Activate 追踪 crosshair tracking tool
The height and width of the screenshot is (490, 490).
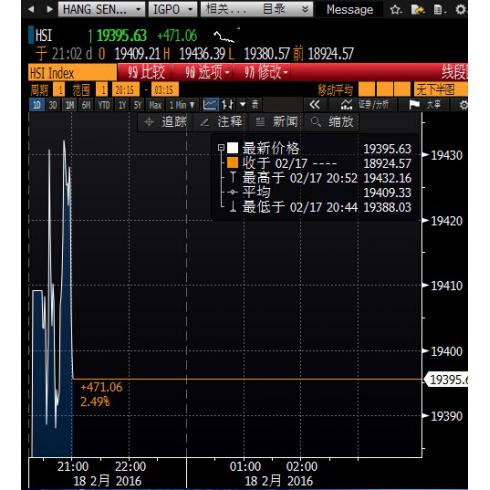[165, 122]
